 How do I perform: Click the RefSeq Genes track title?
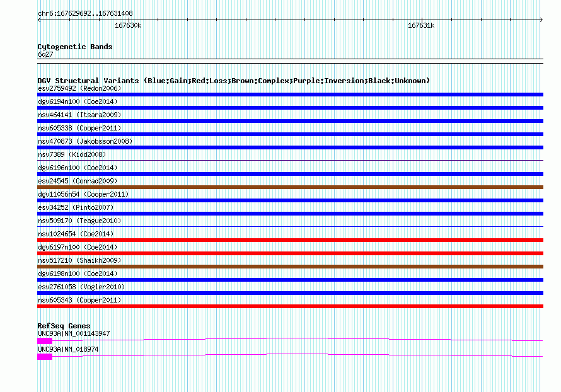[64, 326]
